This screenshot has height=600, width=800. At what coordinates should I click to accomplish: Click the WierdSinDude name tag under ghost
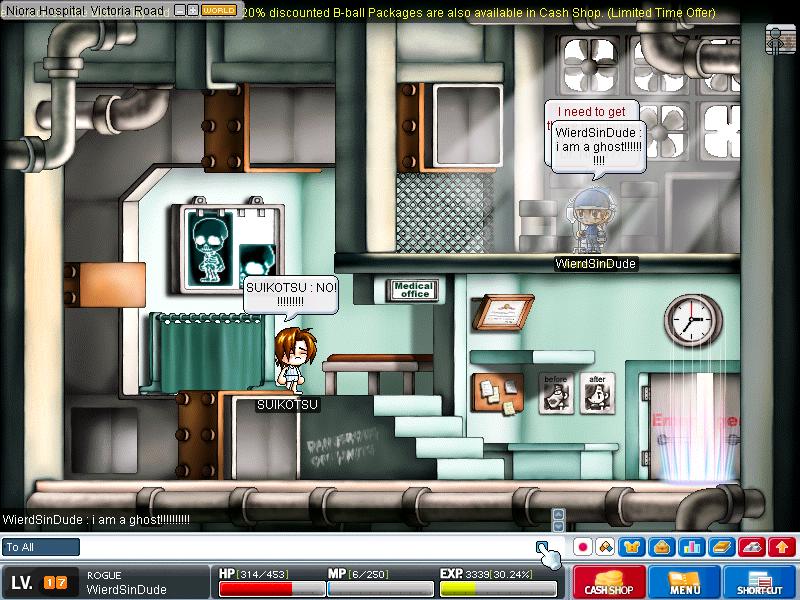point(595,264)
